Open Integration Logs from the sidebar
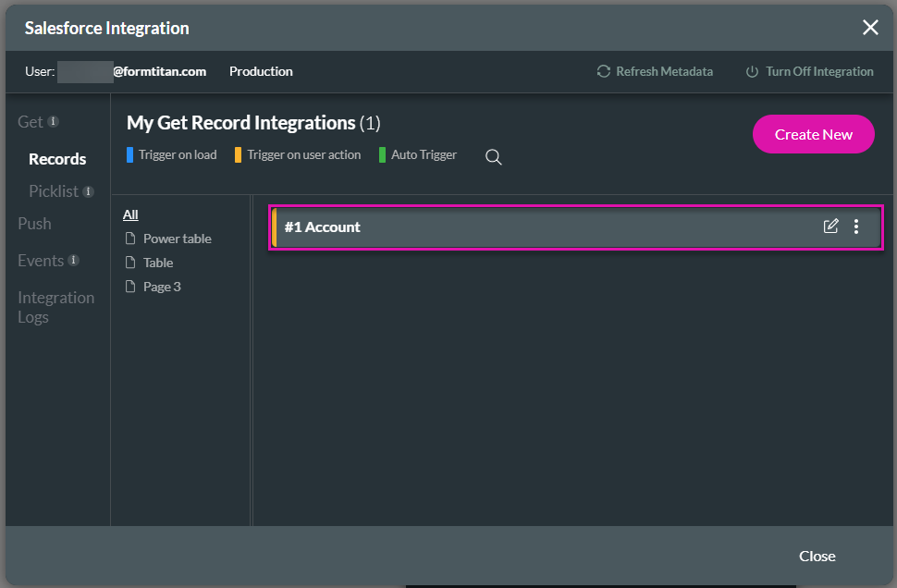This screenshot has height=588, width=897. [55, 306]
